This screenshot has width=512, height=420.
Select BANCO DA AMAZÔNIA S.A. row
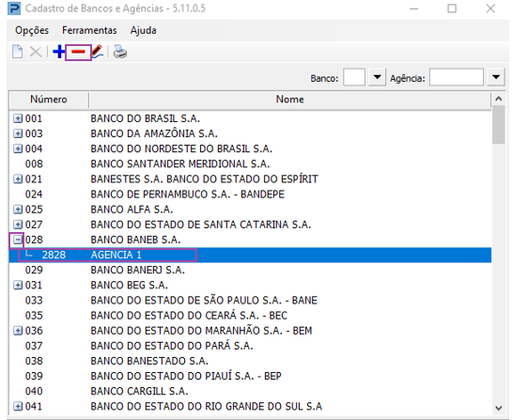250,133
